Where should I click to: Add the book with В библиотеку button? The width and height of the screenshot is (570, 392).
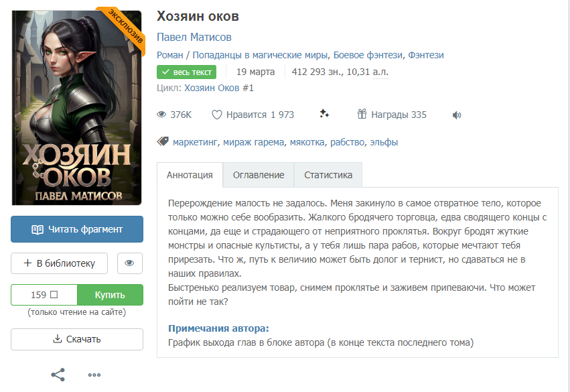pyautogui.click(x=59, y=263)
